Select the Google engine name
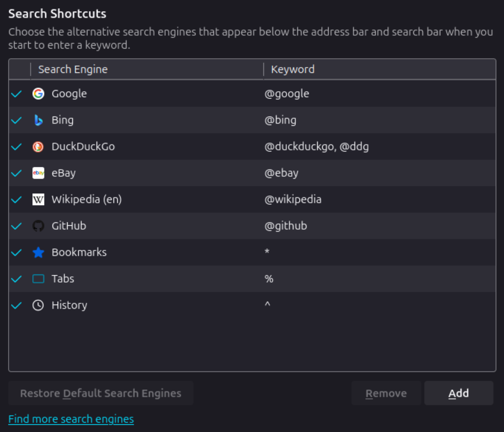Image resolution: width=504 pixels, height=432 pixels. point(69,93)
